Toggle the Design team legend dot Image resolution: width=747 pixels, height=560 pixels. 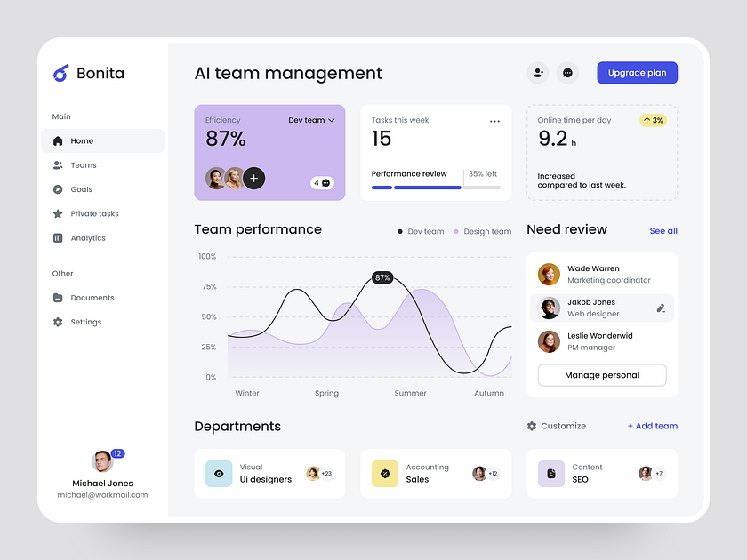454,231
